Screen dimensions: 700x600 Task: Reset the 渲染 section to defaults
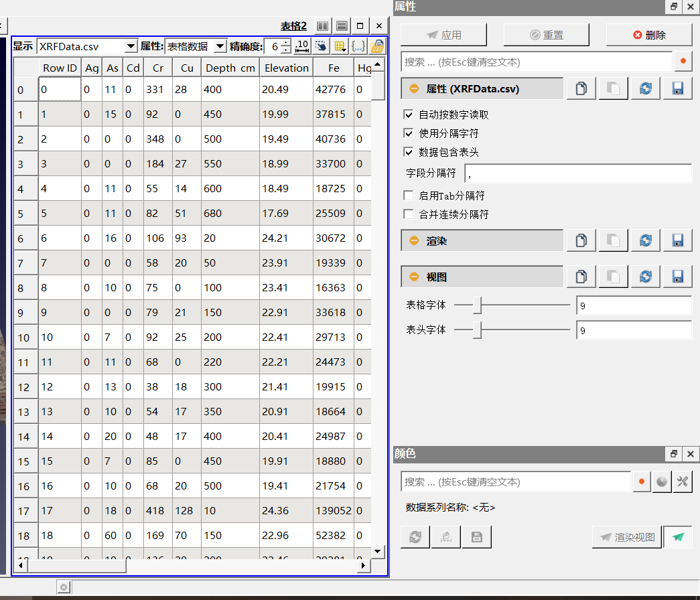pyautogui.click(x=646, y=240)
